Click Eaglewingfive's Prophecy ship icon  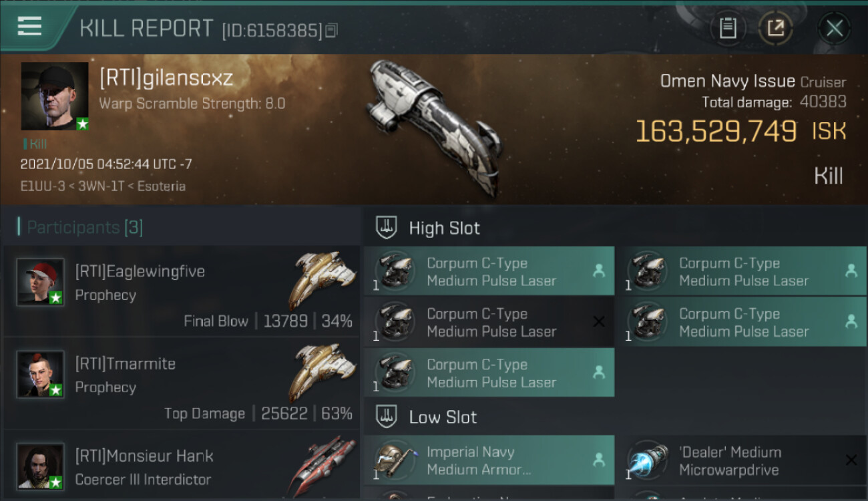(x=322, y=280)
